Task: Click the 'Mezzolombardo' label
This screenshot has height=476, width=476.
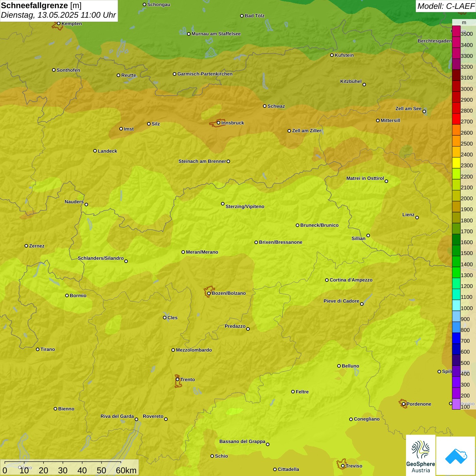Action: (194, 350)
